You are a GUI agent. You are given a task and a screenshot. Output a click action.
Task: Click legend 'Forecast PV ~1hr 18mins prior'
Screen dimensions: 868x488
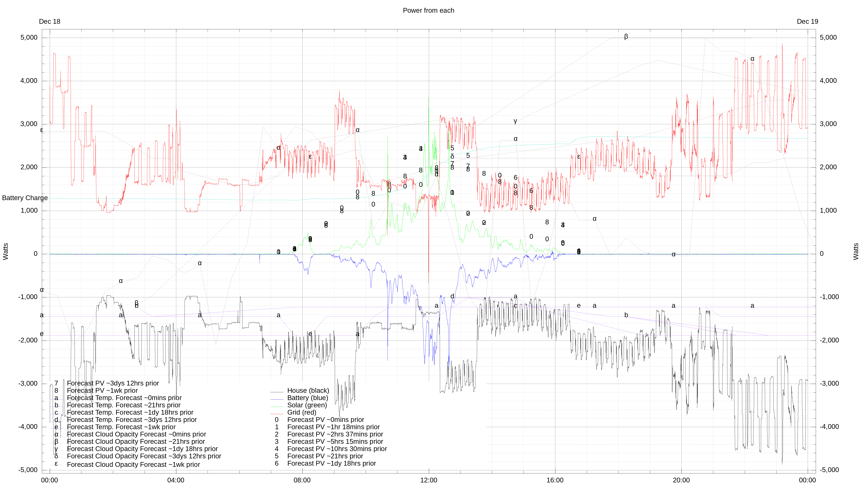point(333,427)
